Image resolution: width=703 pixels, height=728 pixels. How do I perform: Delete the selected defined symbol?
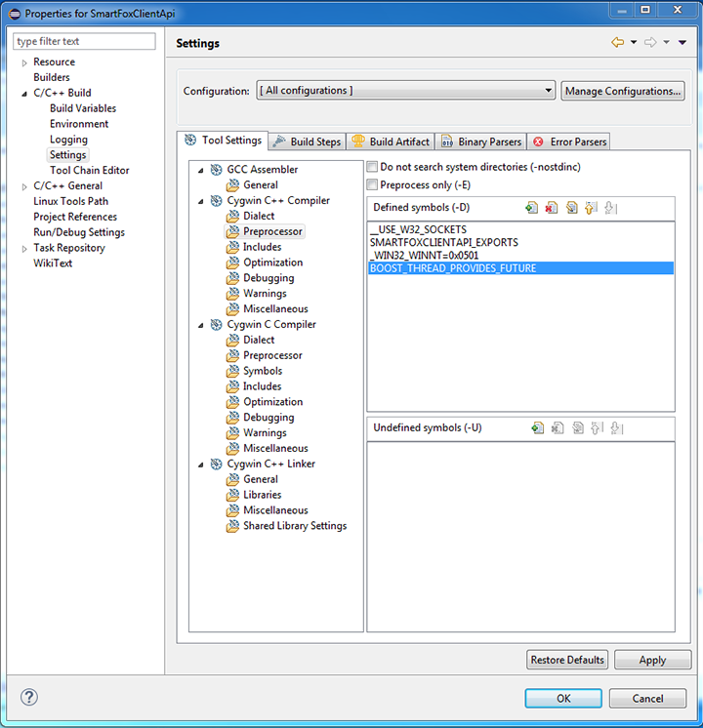click(552, 208)
